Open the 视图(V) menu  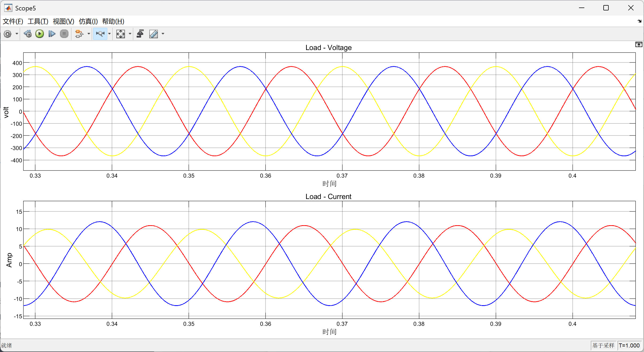(x=63, y=21)
